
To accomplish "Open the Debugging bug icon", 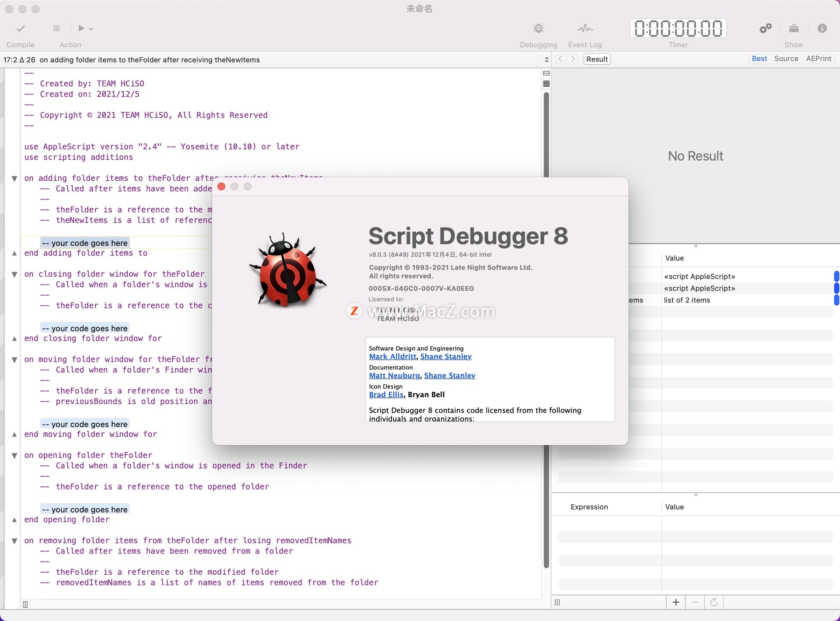I will coord(538,28).
